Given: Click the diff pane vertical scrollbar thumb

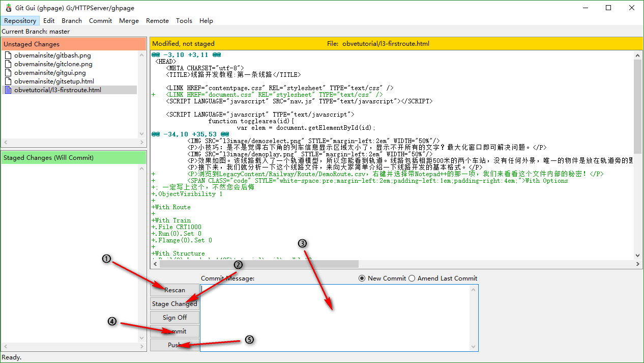Looking at the screenshot, I should coord(638,105).
